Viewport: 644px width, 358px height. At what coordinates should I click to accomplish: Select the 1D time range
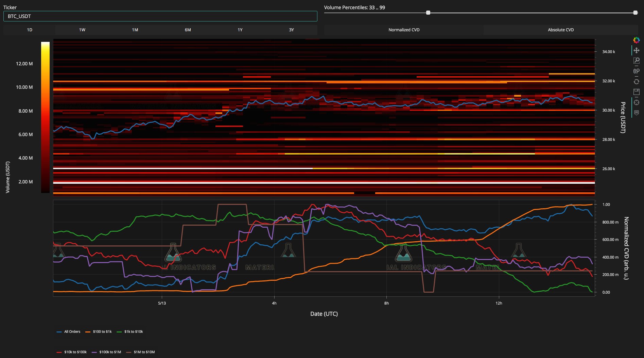30,30
